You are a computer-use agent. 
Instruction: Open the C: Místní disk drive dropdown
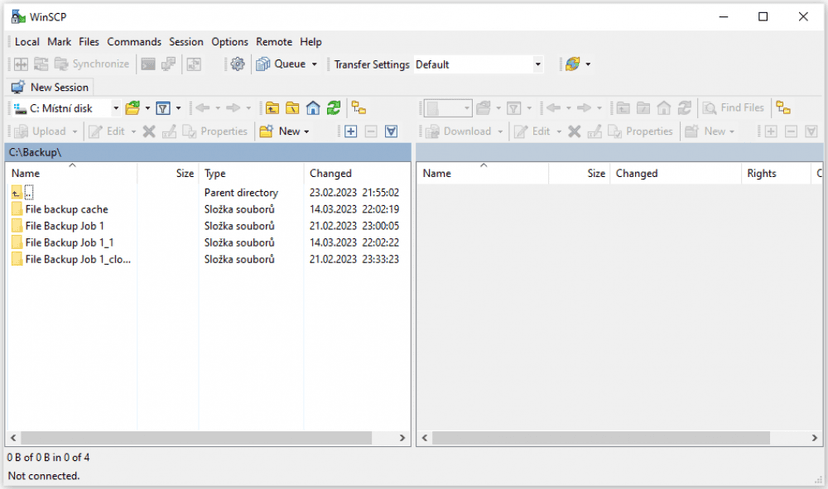point(116,108)
